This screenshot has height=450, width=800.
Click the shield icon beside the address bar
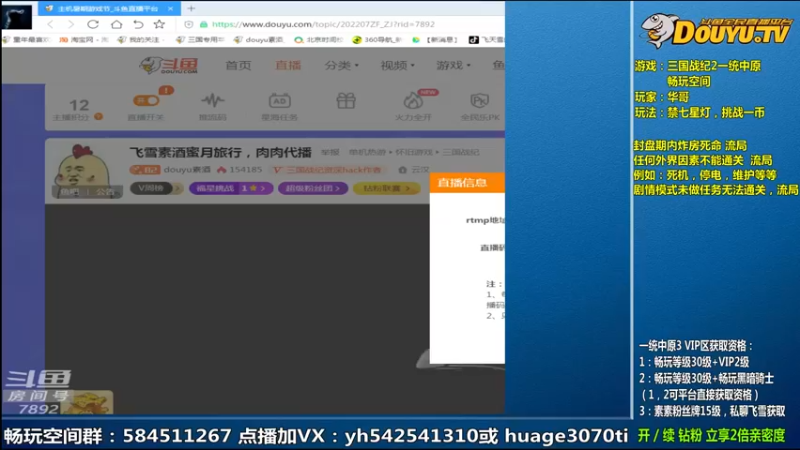click(x=189, y=24)
